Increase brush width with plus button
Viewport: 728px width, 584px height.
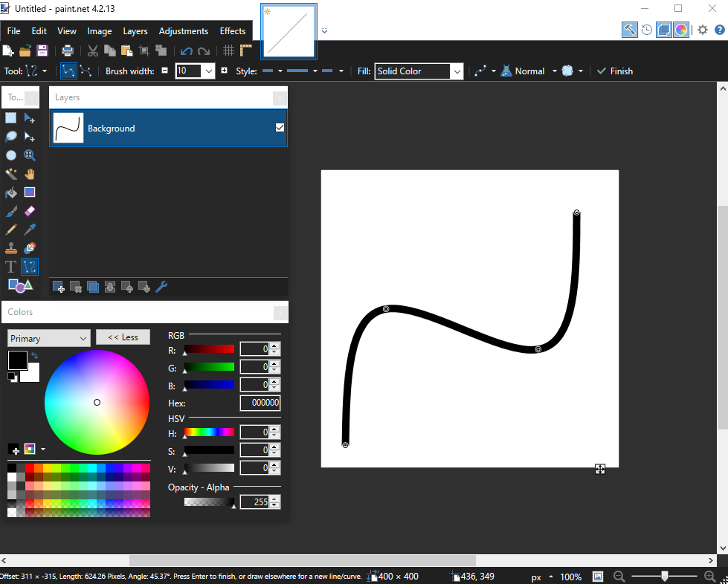coord(225,71)
